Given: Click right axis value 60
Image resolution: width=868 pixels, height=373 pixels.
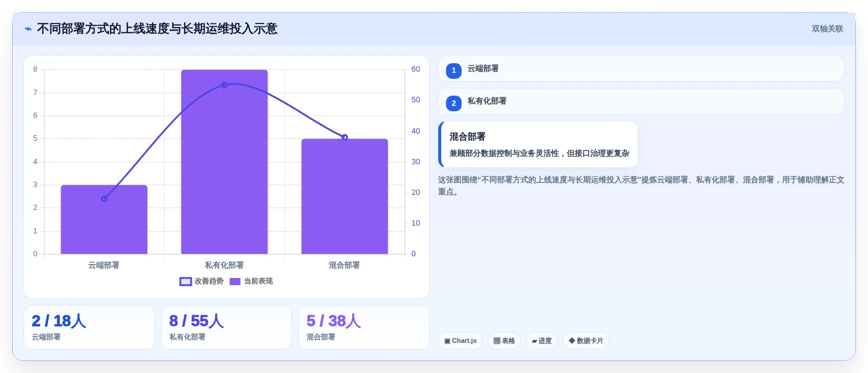Looking at the screenshot, I should pyautogui.click(x=415, y=69).
